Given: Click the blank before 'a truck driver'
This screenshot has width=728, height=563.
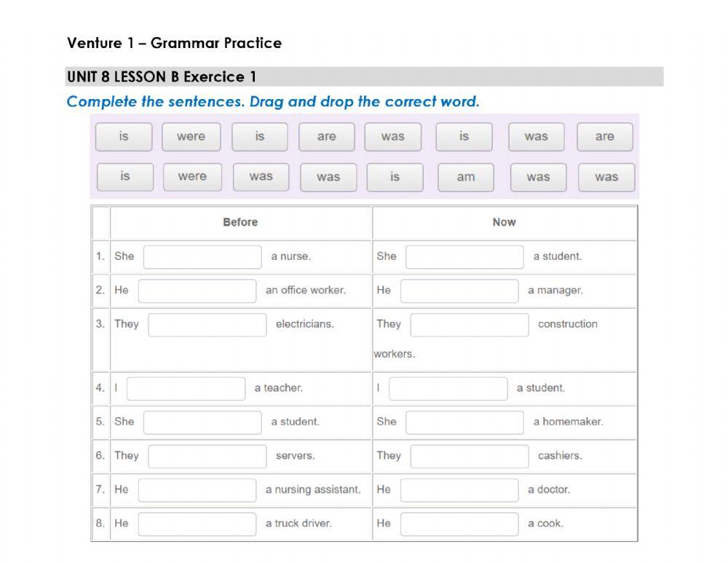Looking at the screenshot, I should [197, 524].
